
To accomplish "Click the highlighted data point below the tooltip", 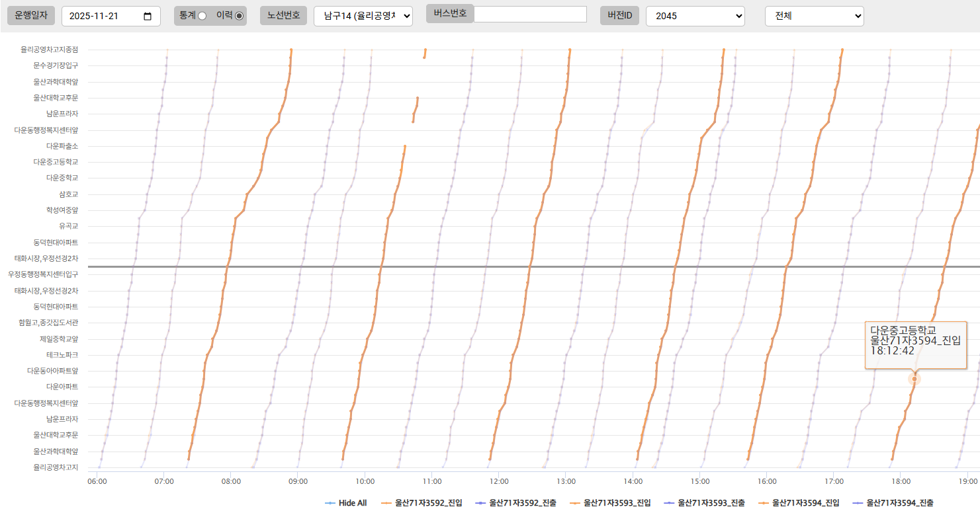I will point(914,379).
